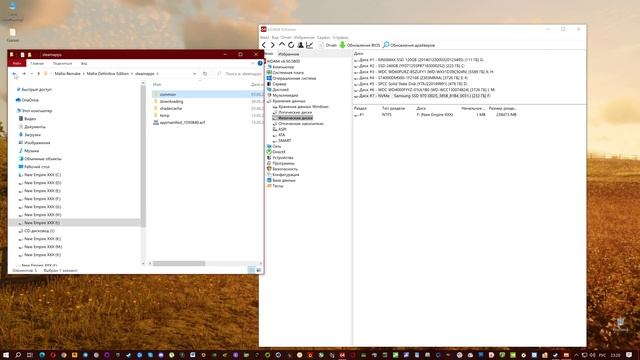
Task: Open the Поделиться tab in Explorer ribbon
Action: pyautogui.click(x=62, y=63)
